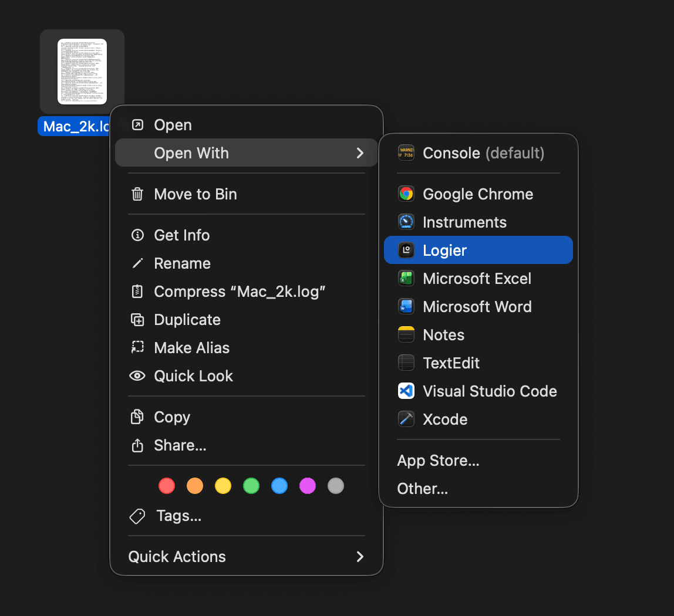
Task: Click the Quick Look eye icon
Action: tap(137, 376)
